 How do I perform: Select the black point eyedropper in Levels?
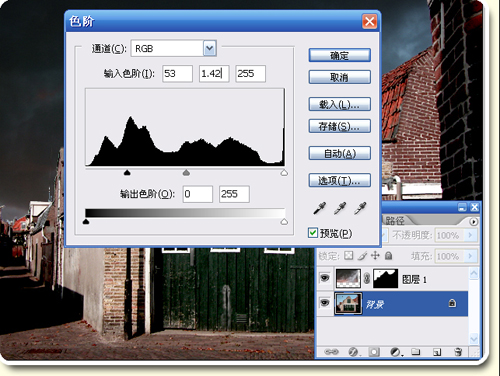tap(320, 208)
